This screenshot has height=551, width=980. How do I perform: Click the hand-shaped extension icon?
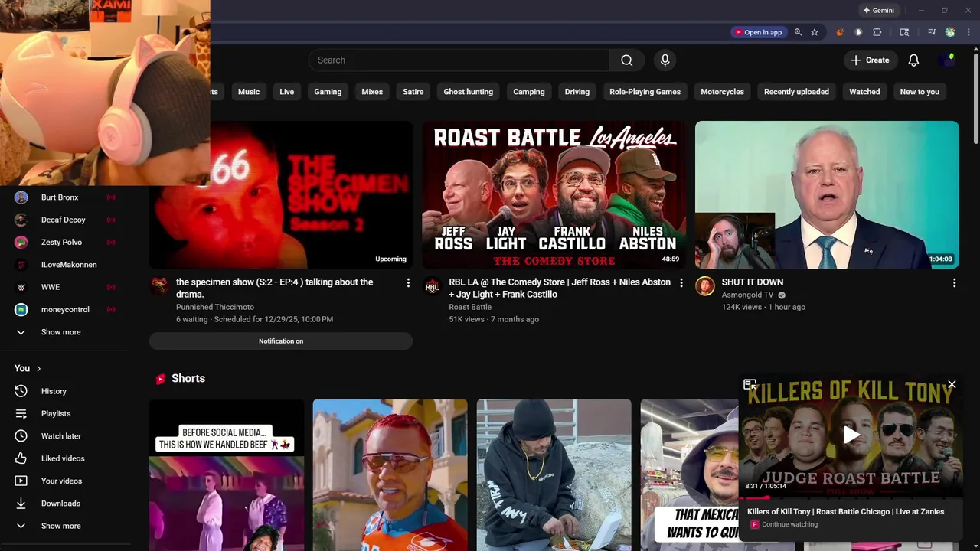point(858,32)
